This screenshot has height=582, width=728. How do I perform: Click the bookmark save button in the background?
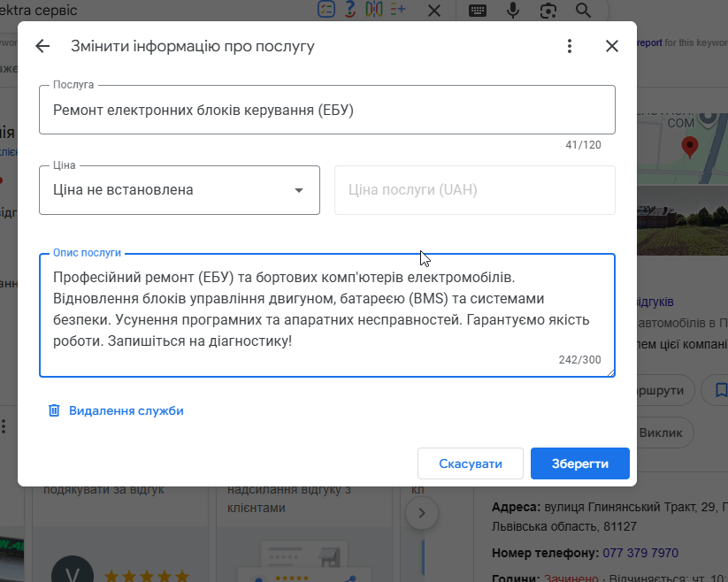coord(720,390)
